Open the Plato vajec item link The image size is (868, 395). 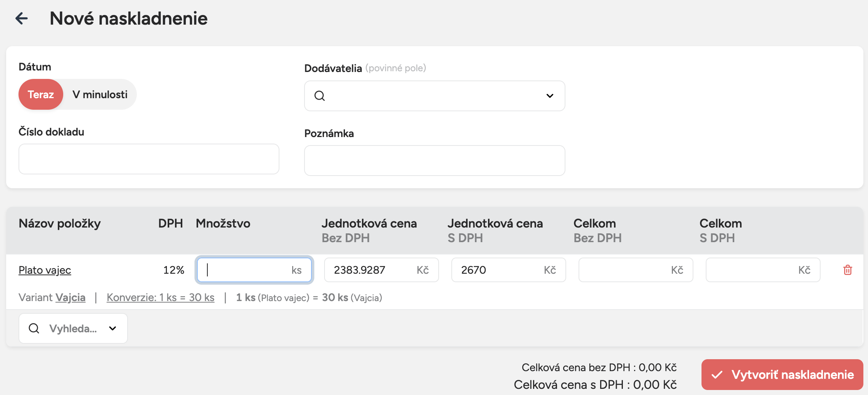tap(45, 270)
